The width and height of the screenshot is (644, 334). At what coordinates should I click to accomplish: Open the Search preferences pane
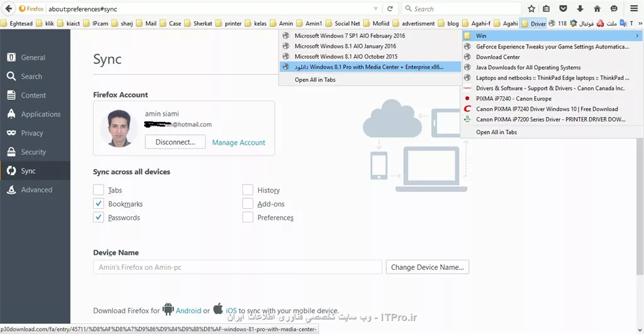(x=35, y=76)
